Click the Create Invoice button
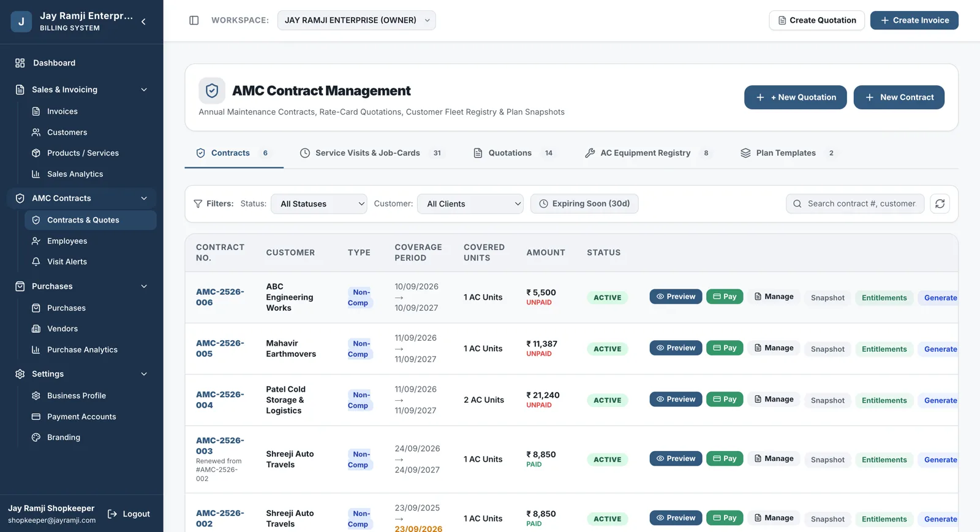The height and width of the screenshot is (532, 980). coord(914,20)
